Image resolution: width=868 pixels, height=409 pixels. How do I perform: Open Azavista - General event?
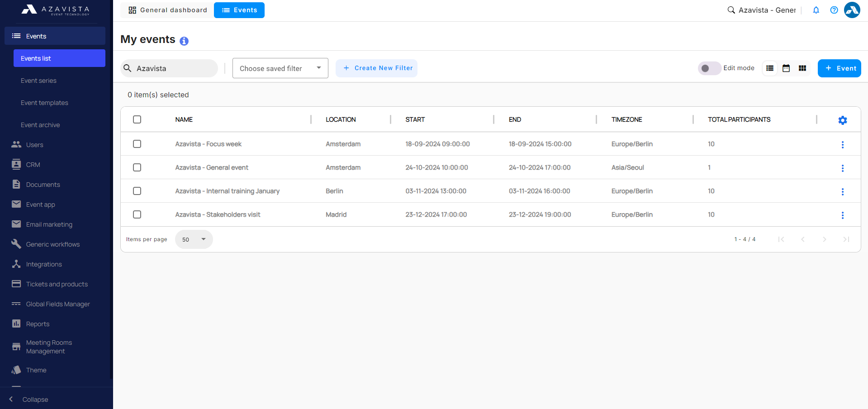click(212, 167)
